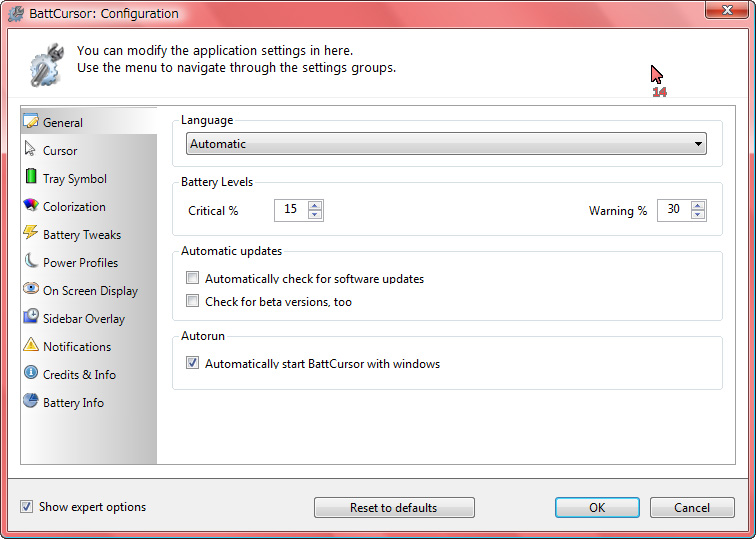Click the Battery Tweaks lightning icon
756x539 pixels.
[x=31, y=232]
